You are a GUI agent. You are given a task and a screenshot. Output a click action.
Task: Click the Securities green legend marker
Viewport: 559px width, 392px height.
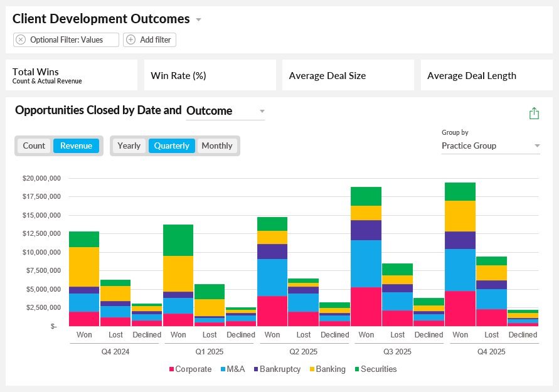coord(357,369)
